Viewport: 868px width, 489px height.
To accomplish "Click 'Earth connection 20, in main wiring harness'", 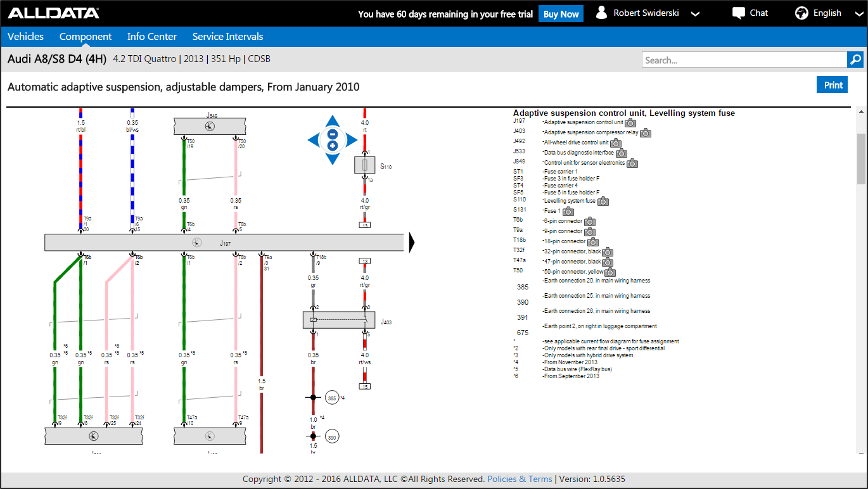I will click(x=596, y=281).
